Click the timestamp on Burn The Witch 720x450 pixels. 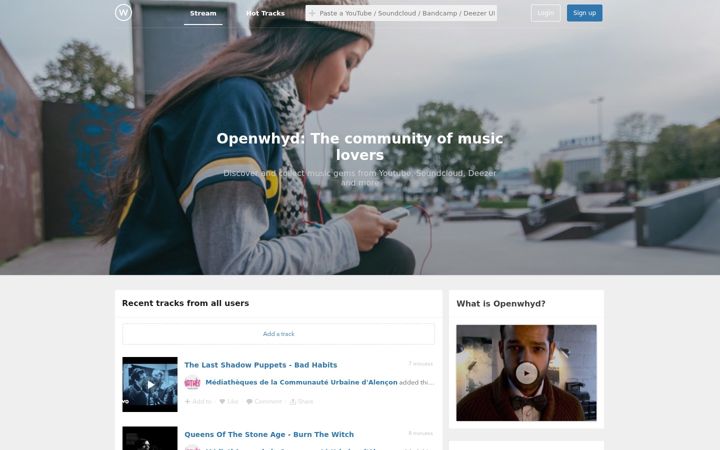(421, 433)
